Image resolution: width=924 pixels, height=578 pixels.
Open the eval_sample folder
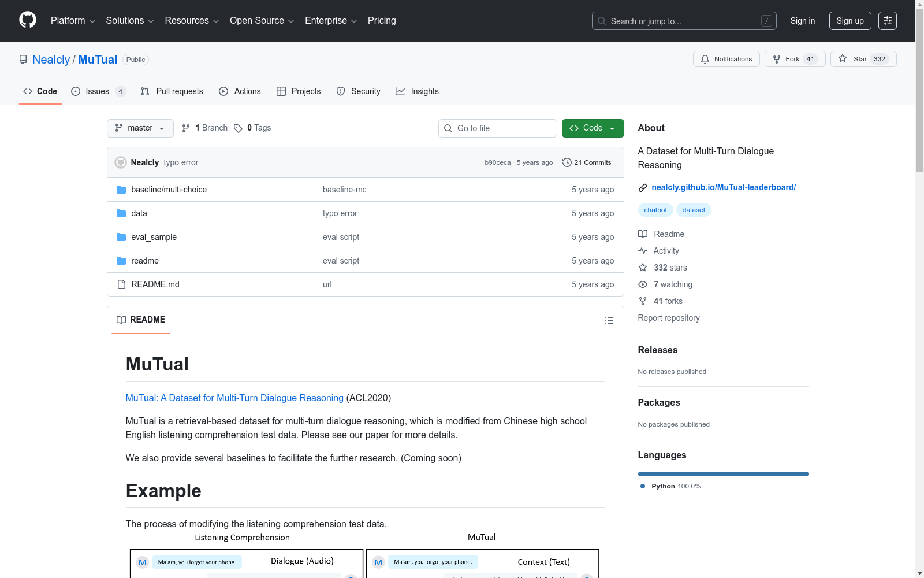point(154,237)
